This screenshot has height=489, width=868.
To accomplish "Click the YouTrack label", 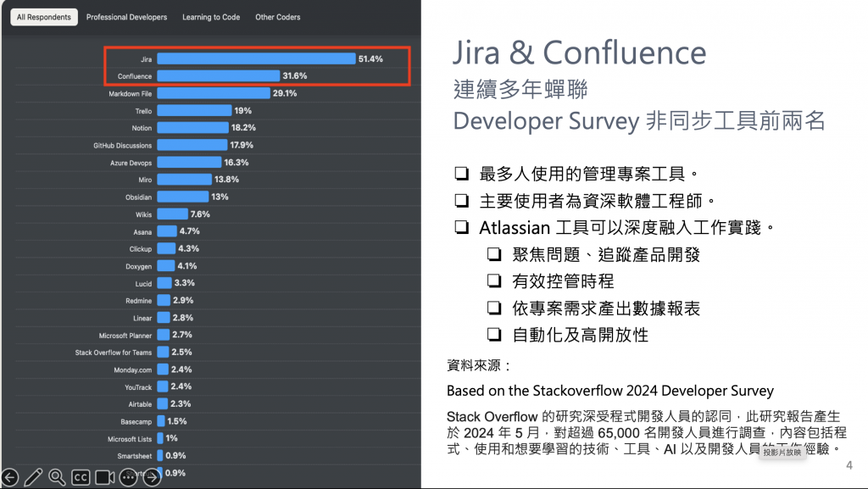I will point(138,388).
